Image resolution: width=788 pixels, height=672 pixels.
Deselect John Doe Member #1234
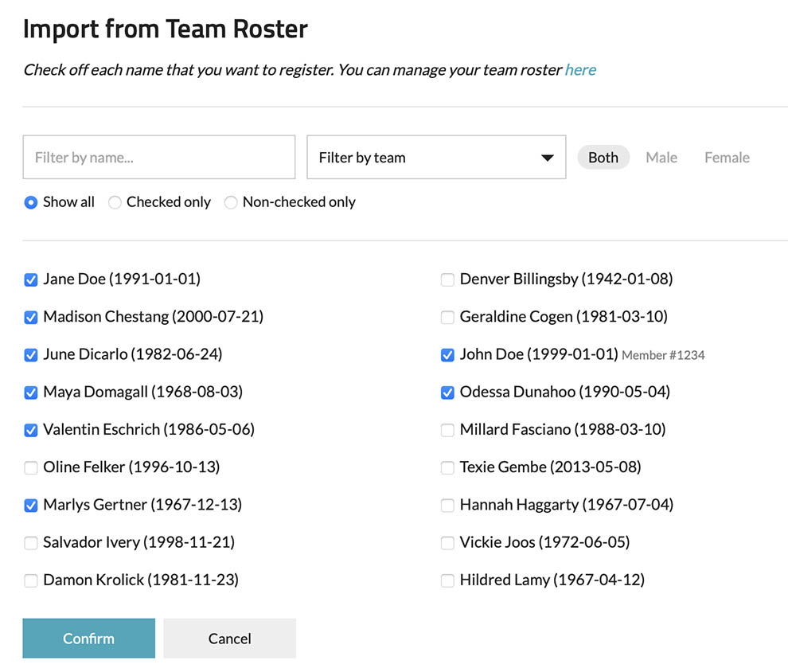(x=447, y=355)
